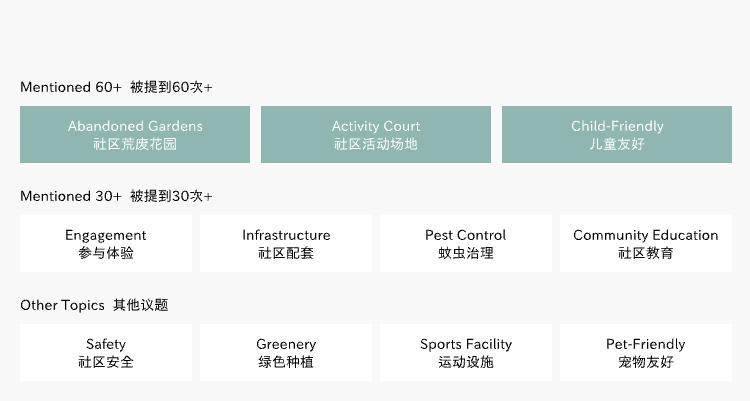Open the Pest Control card
Screen dimensions: 750x401
coord(466,243)
